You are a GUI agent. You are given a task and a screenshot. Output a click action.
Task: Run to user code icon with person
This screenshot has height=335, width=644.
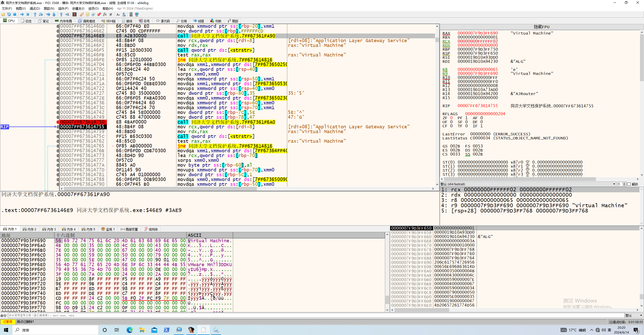pos(67,14)
